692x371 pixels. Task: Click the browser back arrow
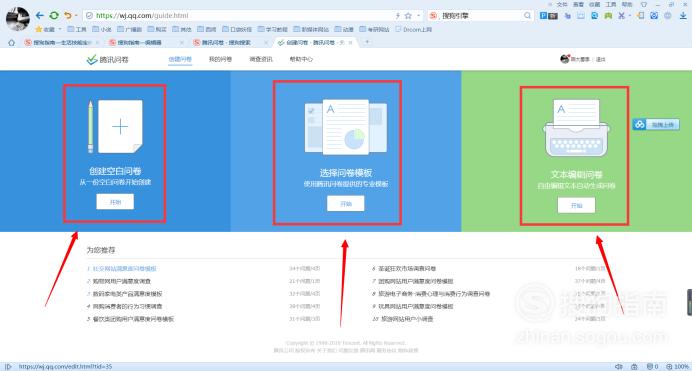pyautogui.click(x=40, y=15)
